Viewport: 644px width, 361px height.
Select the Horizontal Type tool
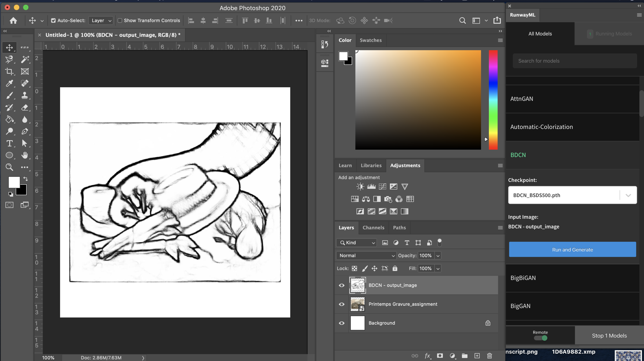click(x=9, y=143)
